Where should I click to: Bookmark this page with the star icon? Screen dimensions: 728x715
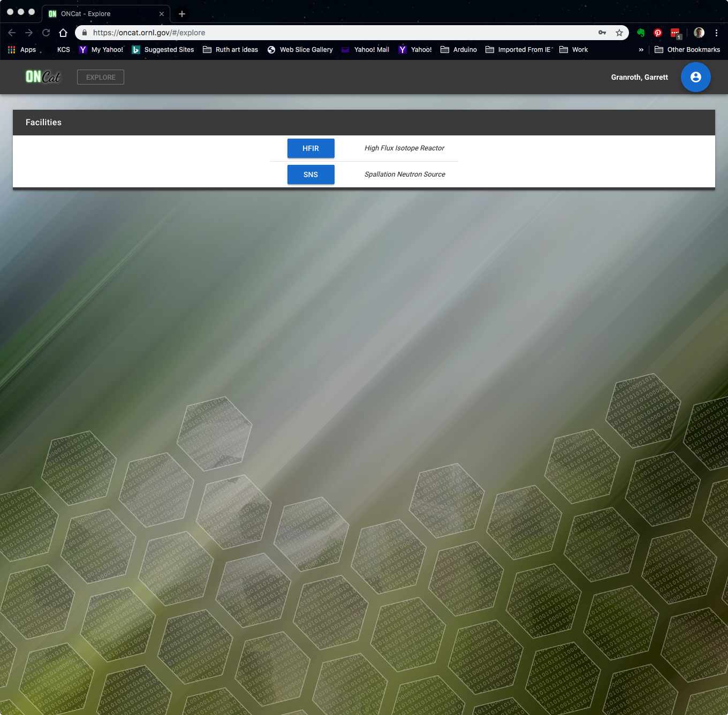click(x=619, y=33)
